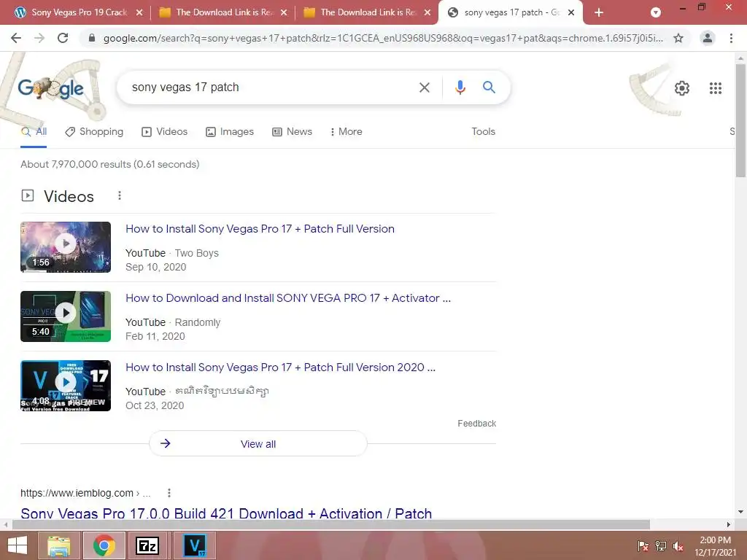Open options dots beside iemblog.com result
Viewport: 747px width, 560px height.
[169, 493]
